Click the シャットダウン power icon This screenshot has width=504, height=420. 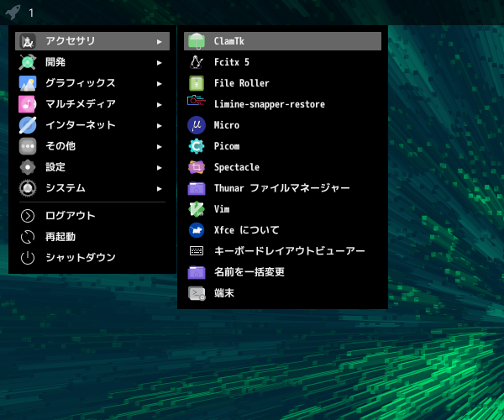coord(28,258)
